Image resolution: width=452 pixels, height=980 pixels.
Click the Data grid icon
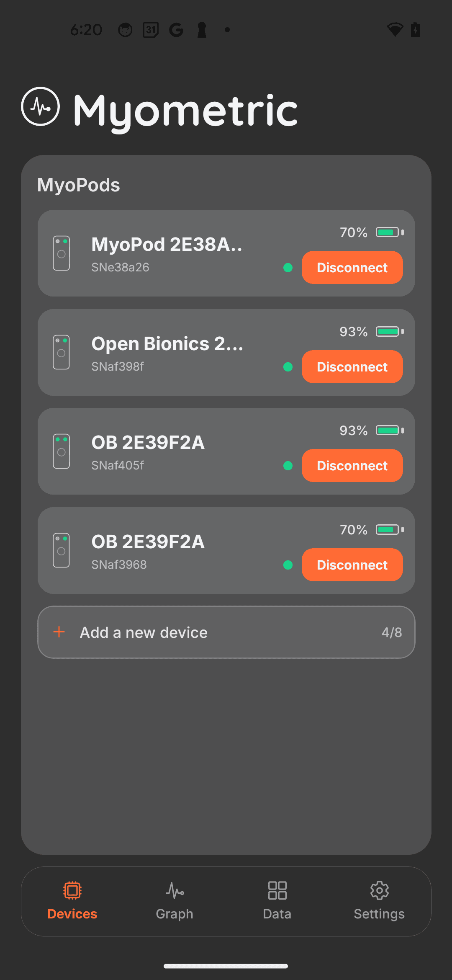point(277,890)
